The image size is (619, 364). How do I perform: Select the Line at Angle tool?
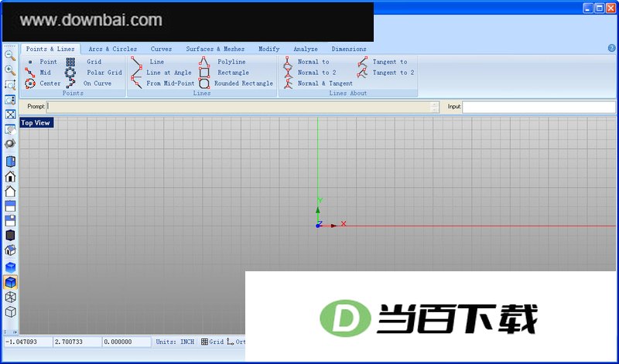pos(162,73)
